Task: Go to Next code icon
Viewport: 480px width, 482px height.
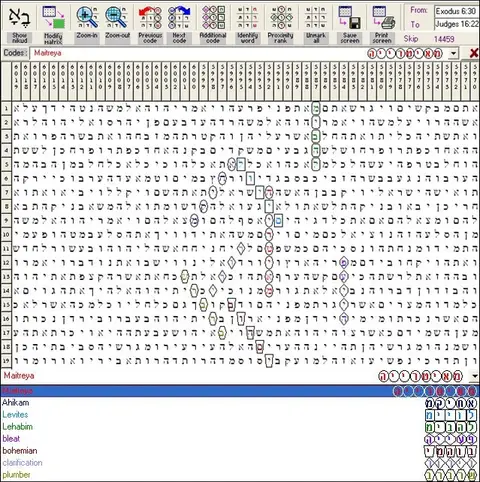Action: pyautogui.click(x=179, y=17)
